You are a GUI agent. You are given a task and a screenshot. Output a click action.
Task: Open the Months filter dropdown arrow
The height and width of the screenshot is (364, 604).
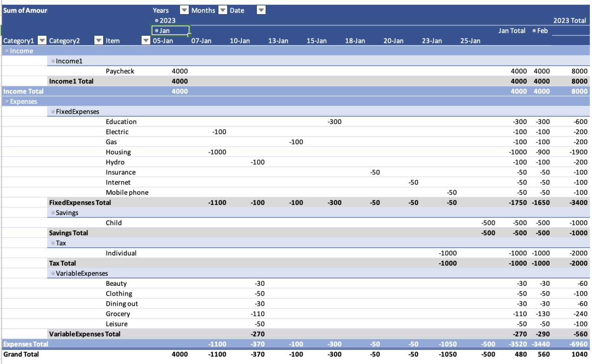tap(223, 10)
